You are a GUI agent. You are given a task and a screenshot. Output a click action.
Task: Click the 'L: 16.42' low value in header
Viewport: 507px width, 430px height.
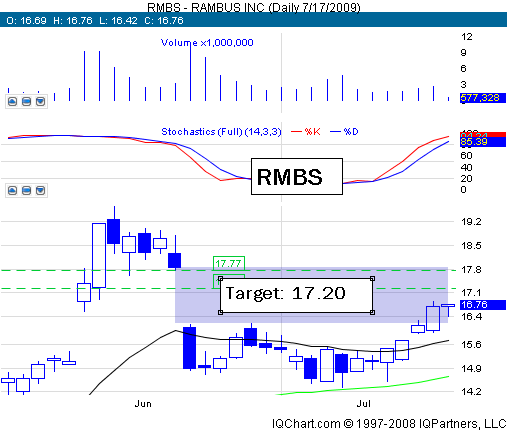click(118, 21)
